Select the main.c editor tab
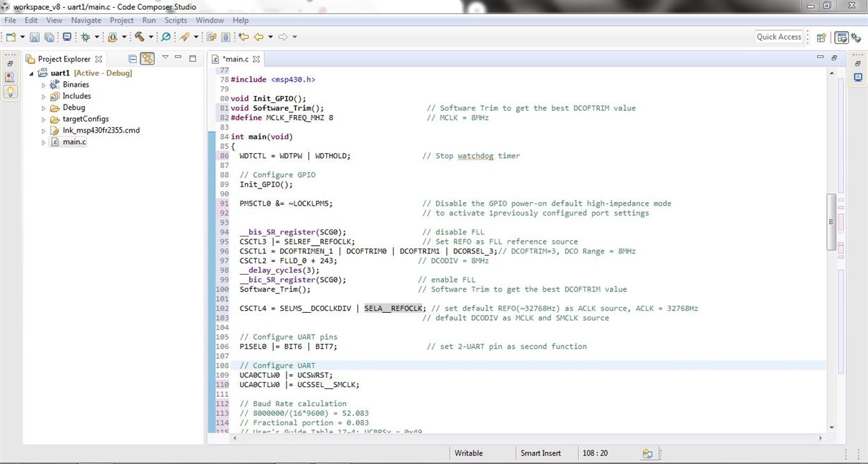This screenshot has height=464, width=868. pos(235,59)
